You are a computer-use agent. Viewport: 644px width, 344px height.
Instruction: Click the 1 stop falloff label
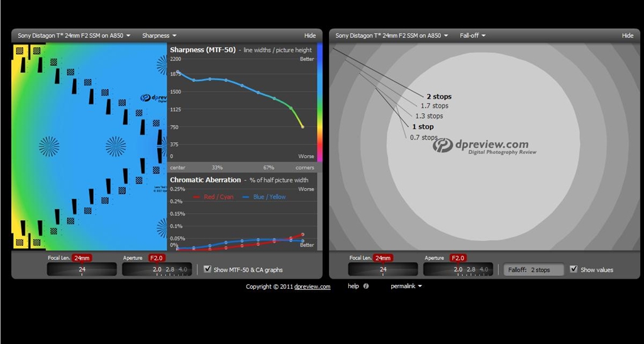click(423, 127)
